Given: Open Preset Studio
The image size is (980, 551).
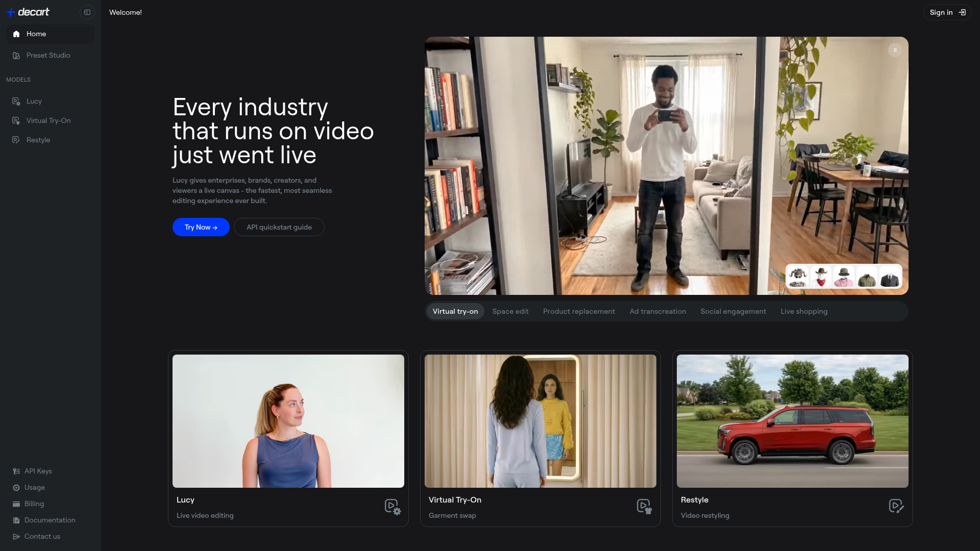Looking at the screenshot, I should tap(50, 55).
